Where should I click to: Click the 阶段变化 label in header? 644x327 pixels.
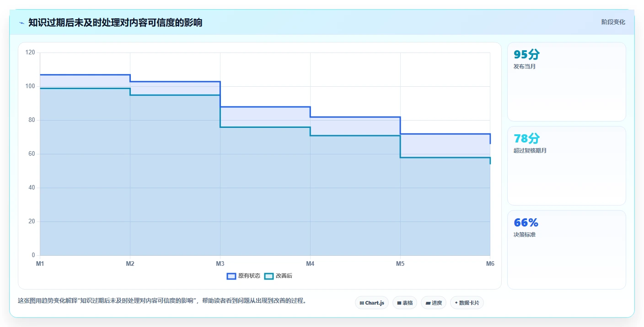pyautogui.click(x=613, y=22)
